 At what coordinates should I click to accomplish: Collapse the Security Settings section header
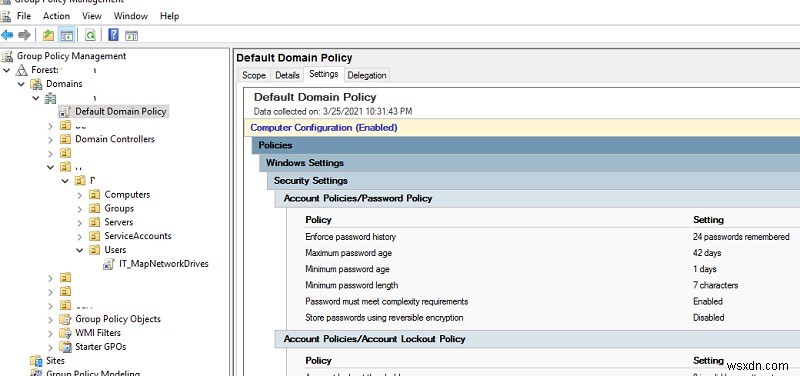tap(534, 181)
